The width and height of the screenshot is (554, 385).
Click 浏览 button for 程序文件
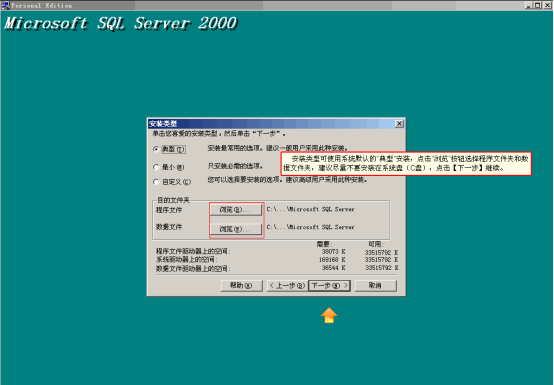236,210
